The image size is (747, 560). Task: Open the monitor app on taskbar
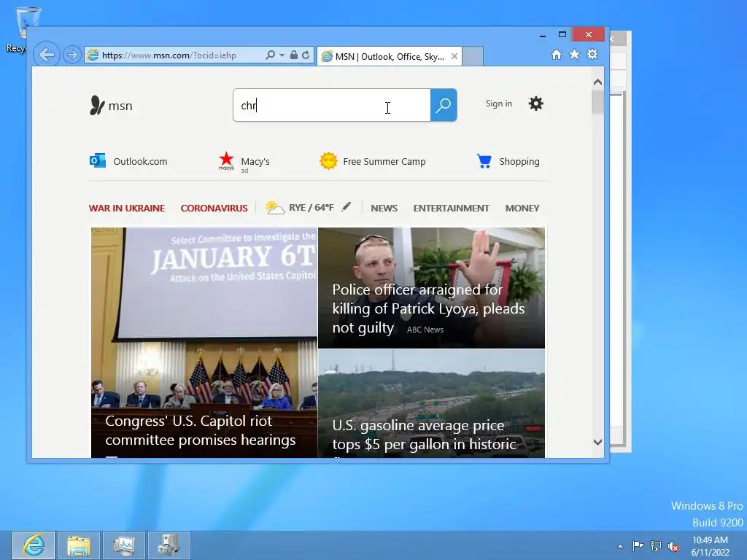(124, 545)
